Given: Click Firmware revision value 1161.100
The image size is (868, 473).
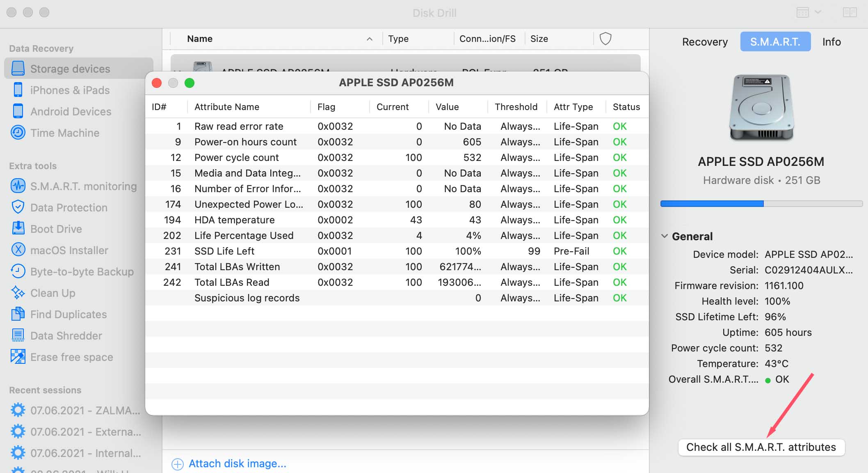Looking at the screenshot, I should pyautogui.click(x=784, y=285).
